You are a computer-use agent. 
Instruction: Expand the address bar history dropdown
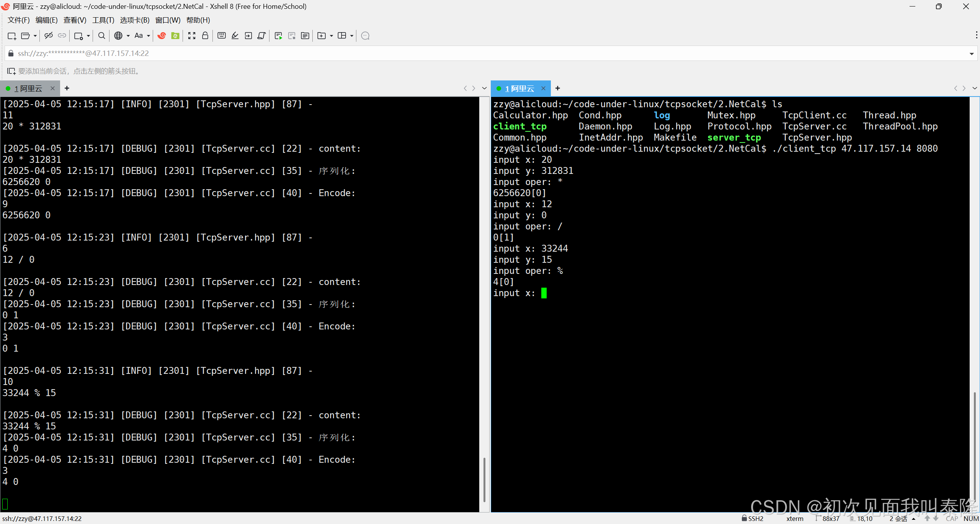click(971, 54)
